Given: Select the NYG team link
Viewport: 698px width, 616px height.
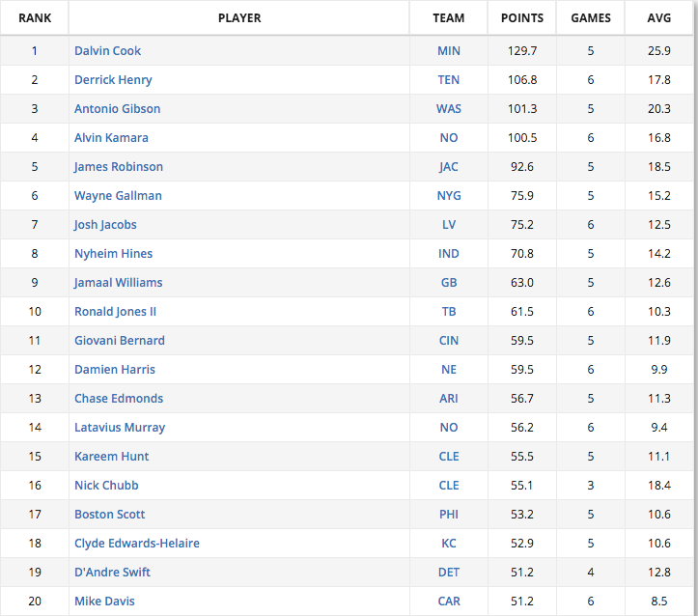Looking at the screenshot, I should (x=449, y=195).
